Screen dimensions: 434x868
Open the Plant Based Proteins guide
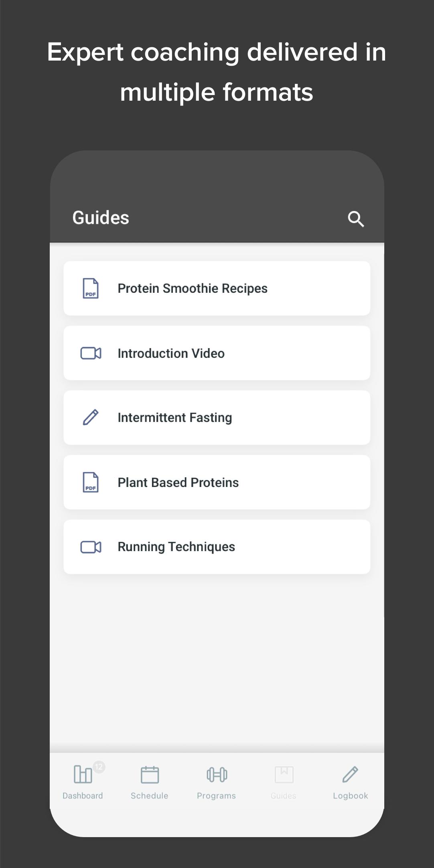click(217, 482)
